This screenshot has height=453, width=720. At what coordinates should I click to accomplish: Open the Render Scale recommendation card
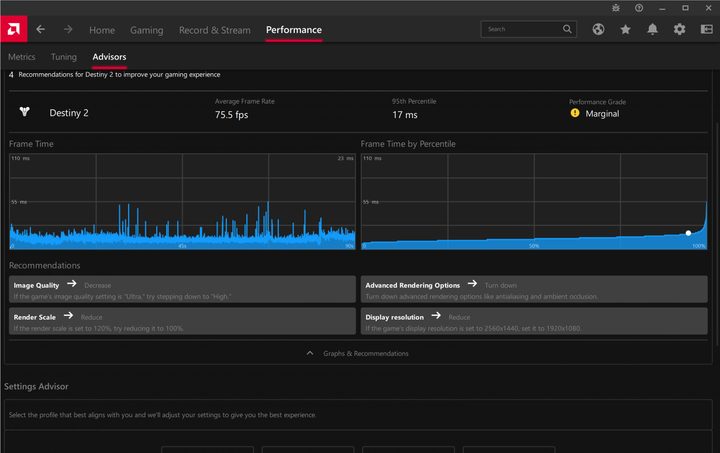point(182,321)
